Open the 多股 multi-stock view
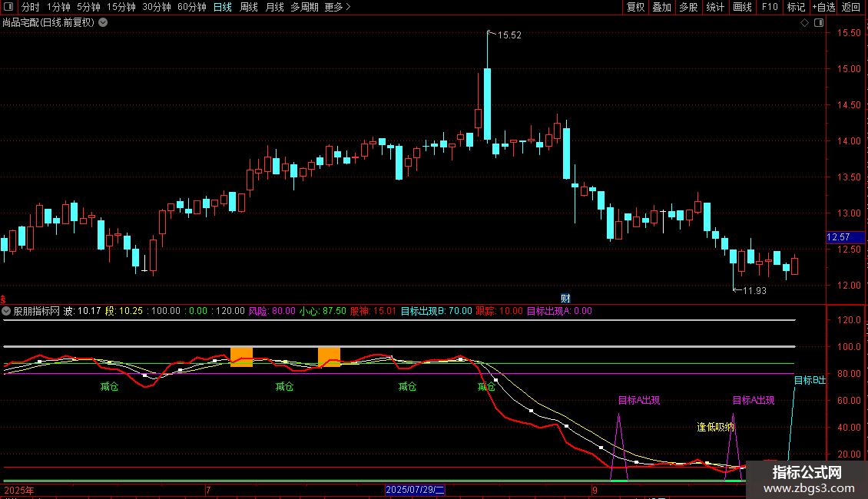868x499 pixels. click(x=688, y=7)
